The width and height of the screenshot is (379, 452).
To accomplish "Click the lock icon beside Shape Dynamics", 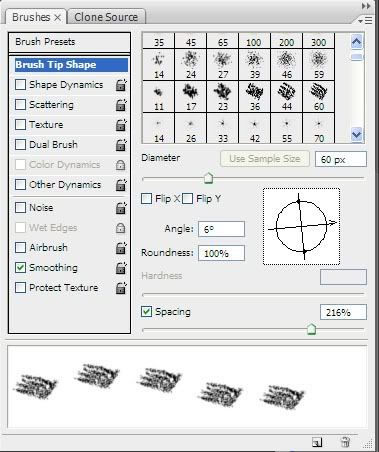I will (121, 85).
